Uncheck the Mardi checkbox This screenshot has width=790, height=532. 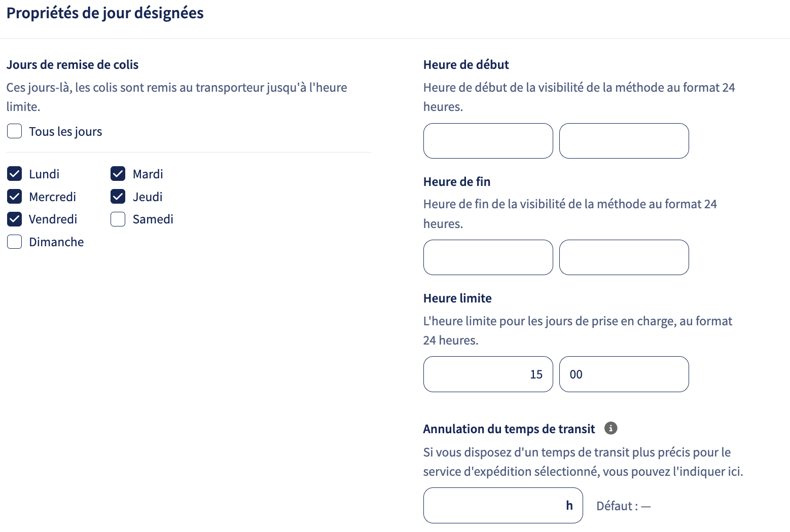point(118,174)
